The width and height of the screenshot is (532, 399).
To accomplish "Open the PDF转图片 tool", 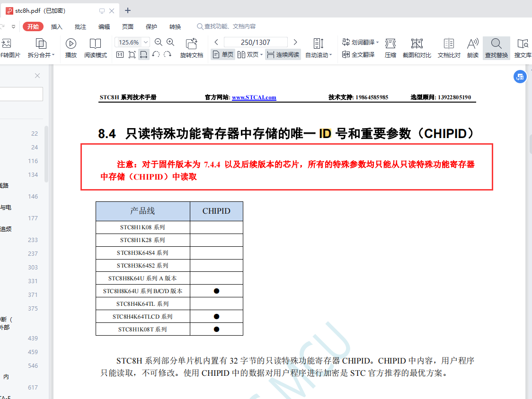I will tap(9, 48).
